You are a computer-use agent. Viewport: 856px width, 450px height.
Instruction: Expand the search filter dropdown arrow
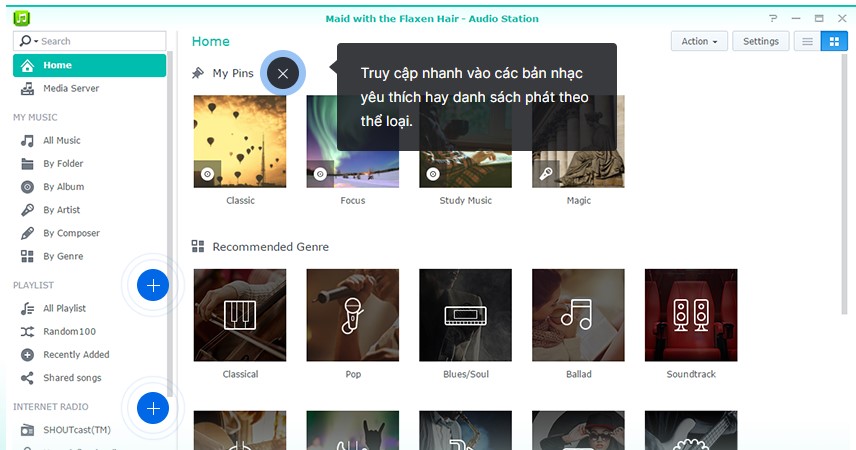(36, 41)
